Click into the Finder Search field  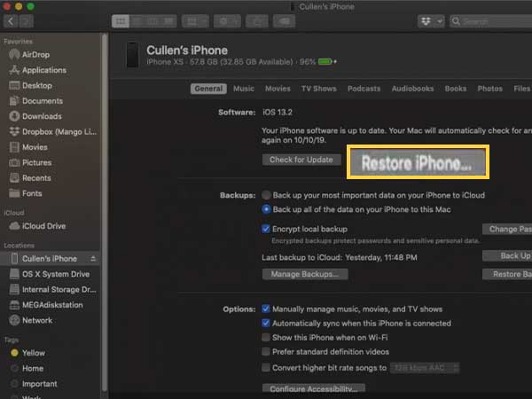tap(490, 21)
